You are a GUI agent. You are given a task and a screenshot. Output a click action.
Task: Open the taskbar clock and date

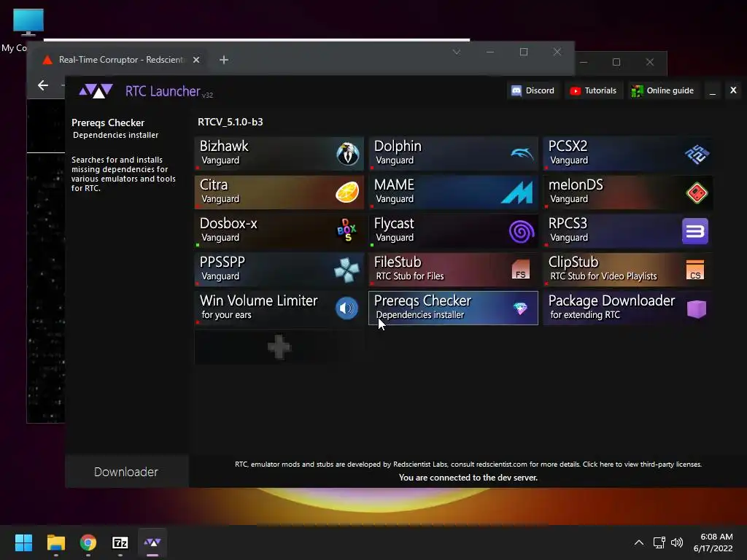click(x=713, y=542)
